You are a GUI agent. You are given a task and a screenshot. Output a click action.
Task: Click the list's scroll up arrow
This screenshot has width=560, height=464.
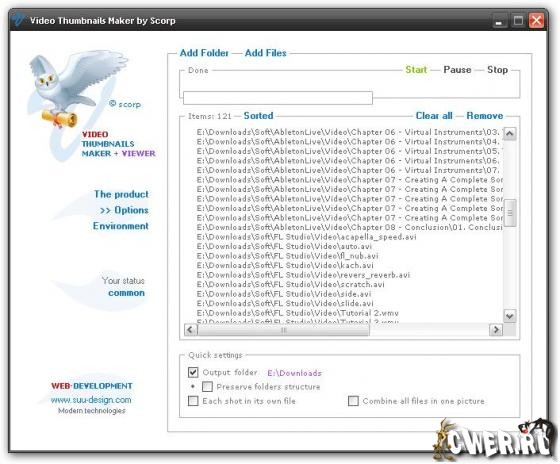510,134
